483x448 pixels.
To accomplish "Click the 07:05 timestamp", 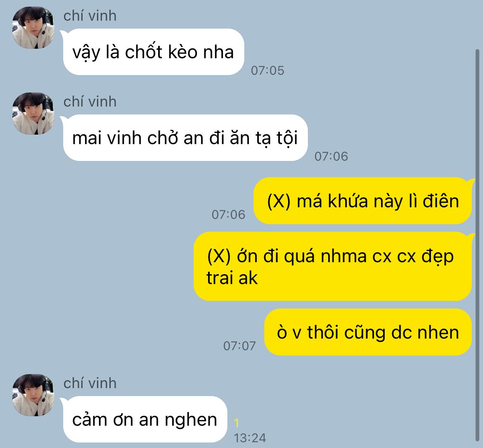I will tap(268, 71).
